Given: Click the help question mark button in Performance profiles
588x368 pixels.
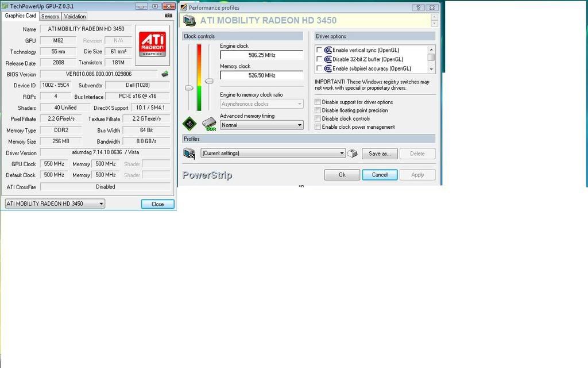Looking at the screenshot, I should [419, 7].
